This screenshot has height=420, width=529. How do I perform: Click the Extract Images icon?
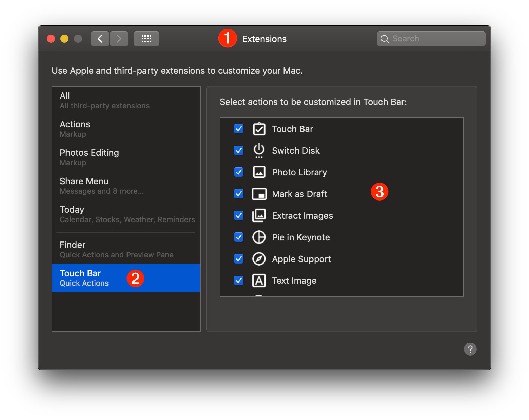(x=259, y=215)
